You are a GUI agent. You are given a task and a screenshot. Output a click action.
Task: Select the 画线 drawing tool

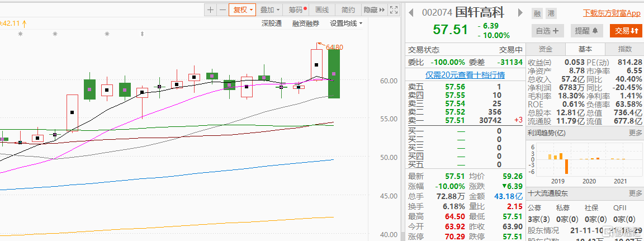[x=322, y=10]
